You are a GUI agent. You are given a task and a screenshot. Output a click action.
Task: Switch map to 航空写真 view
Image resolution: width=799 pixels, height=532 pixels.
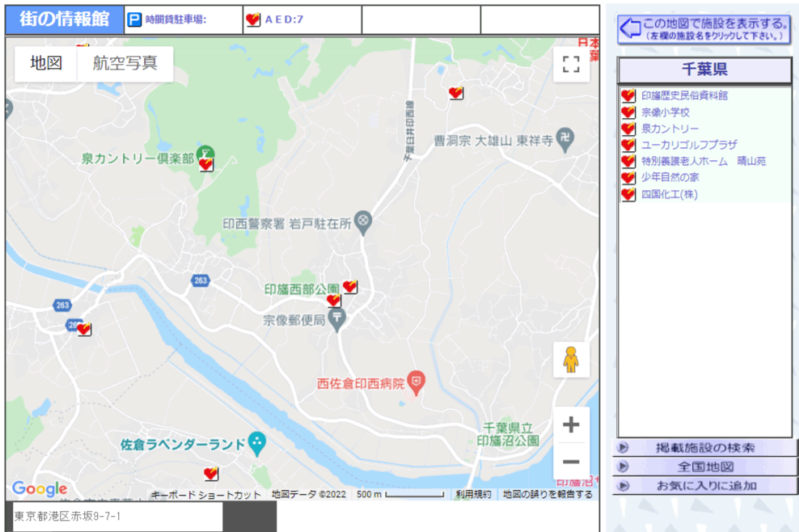125,63
